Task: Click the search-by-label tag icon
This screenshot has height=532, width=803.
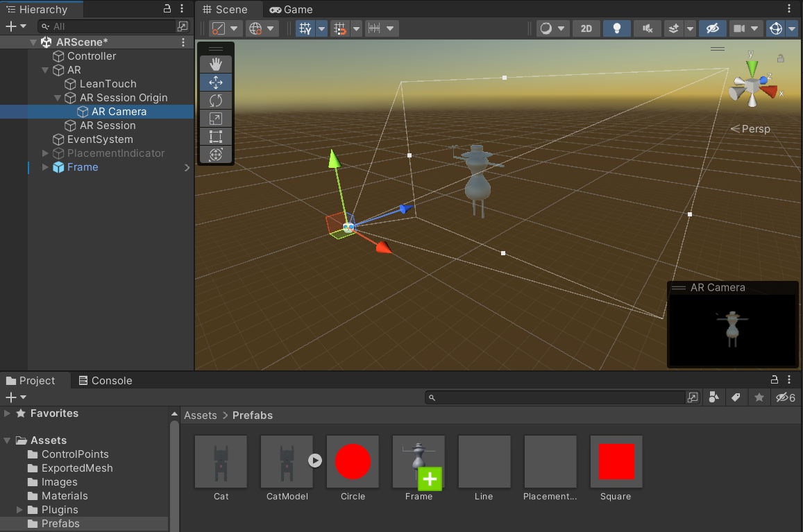Action: pos(736,397)
